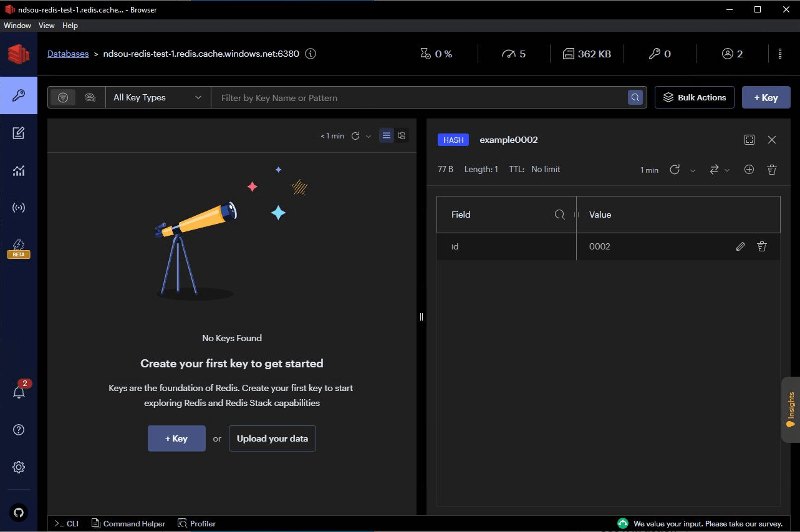This screenshot has height=532, width=800.
Task: Open the Analysis Tools chart icon
Action: click(x=19, y=170)
